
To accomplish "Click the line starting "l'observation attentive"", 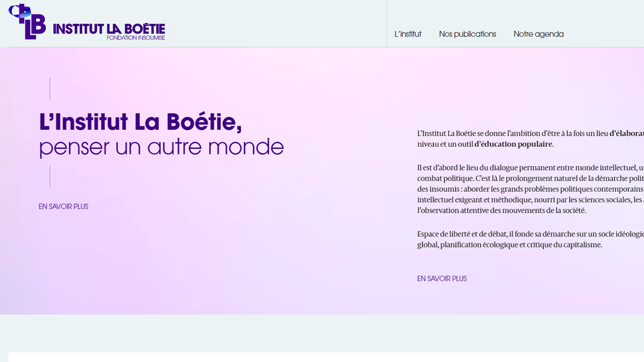I will [501, 211].
